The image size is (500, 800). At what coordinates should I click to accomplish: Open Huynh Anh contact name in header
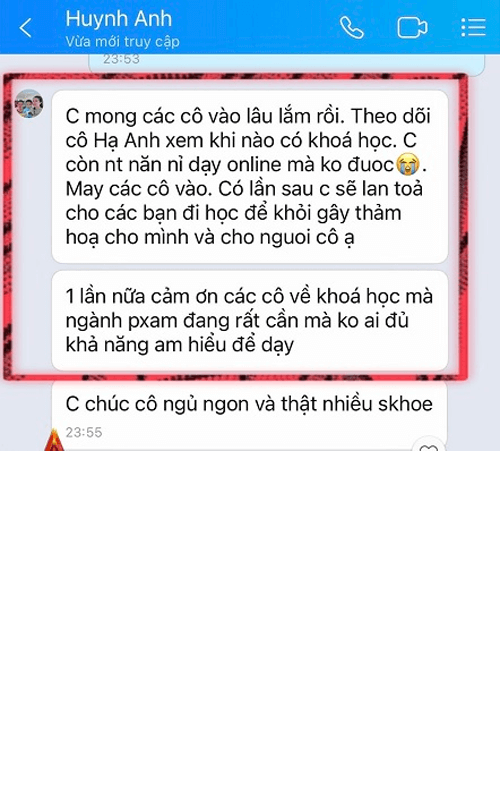[x=118, y=19]
